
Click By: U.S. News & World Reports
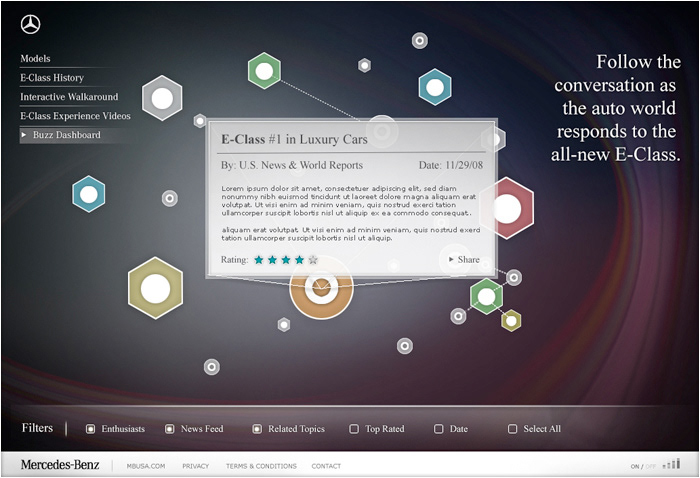(x=292, y=165)
